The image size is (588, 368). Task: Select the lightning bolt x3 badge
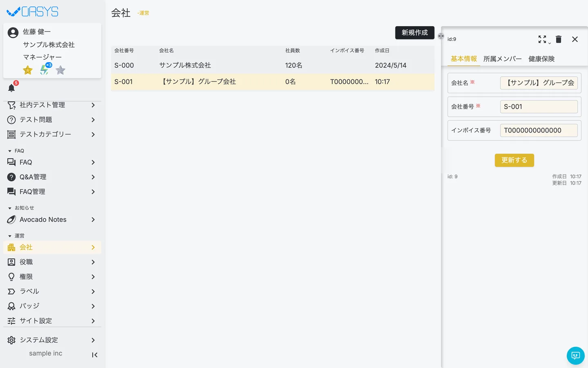pos(45,70)
